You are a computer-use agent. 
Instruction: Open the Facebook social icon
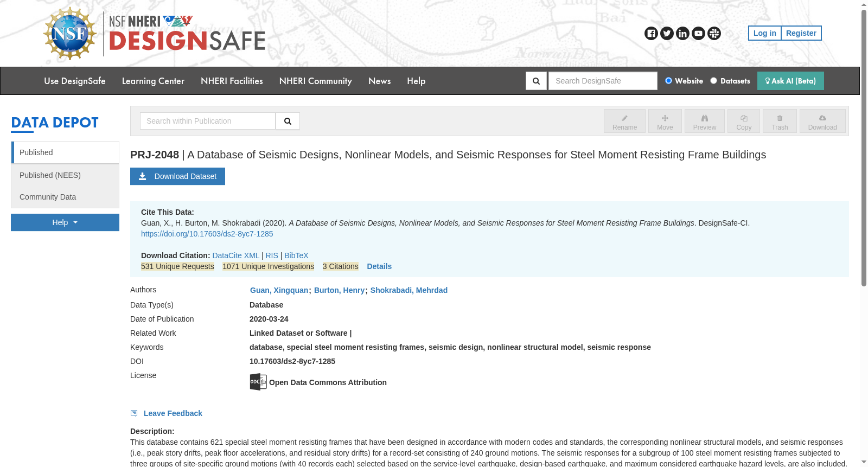[651, 34]
